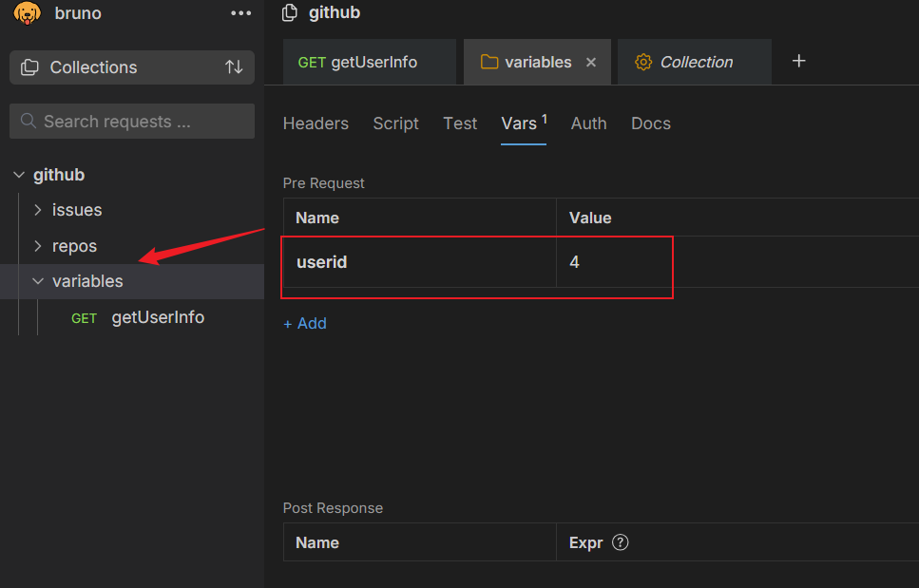Expand the repos folder chevron
Viewport: 919px width, 588px height.
[x=38, y=246]
